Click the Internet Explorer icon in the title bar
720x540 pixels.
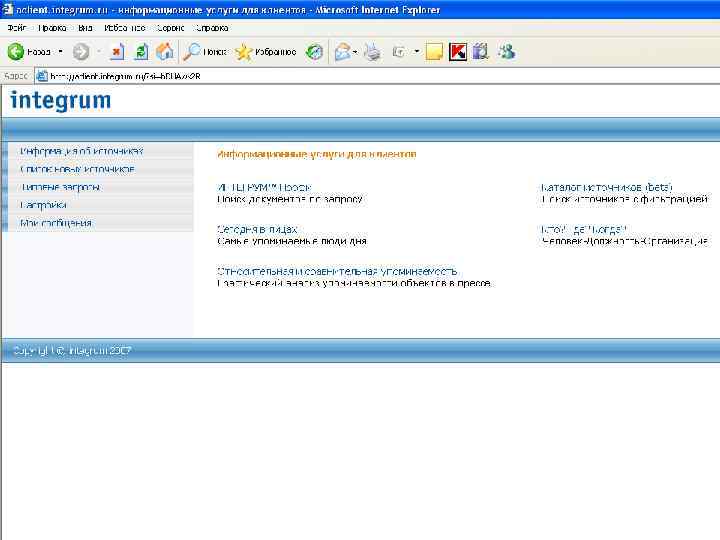(x=8, y=9)
